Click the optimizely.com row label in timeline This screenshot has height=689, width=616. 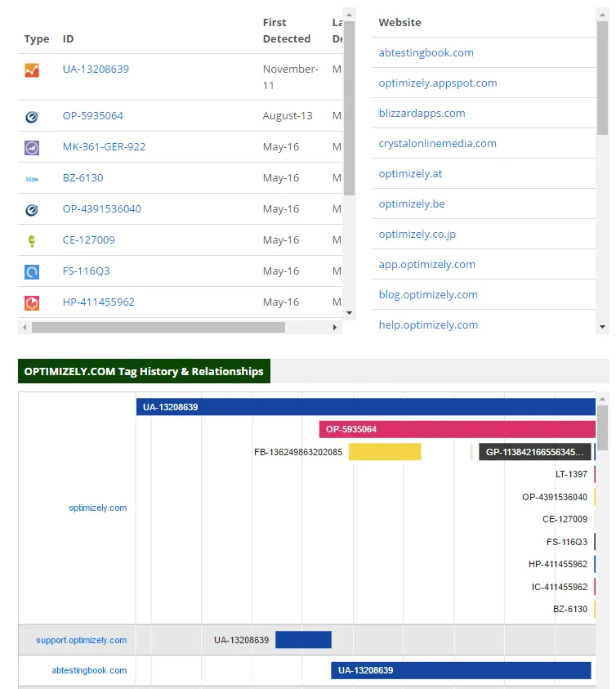(x=97, y=508)
